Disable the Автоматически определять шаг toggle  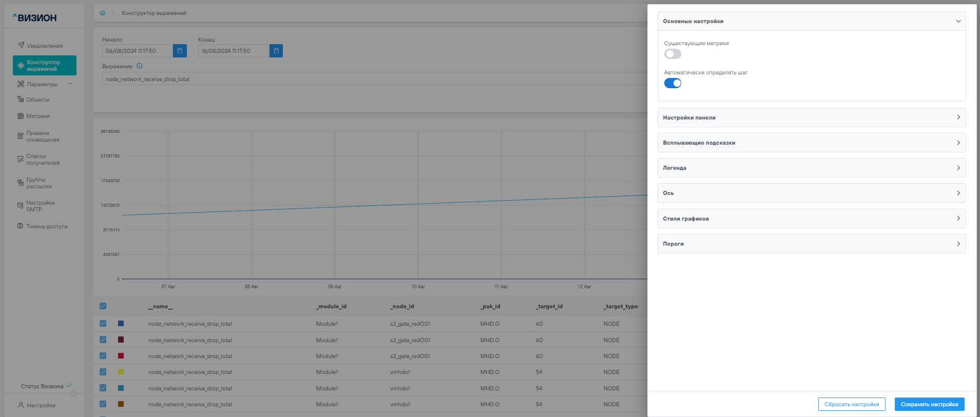[x=672, y=83]
